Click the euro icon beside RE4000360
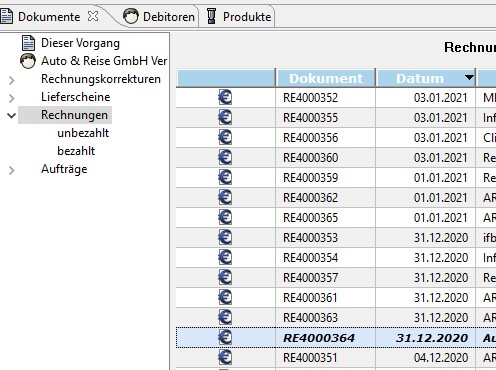This screenshot has height=370, width=496. pyautogui.click(x=225, y=157)
